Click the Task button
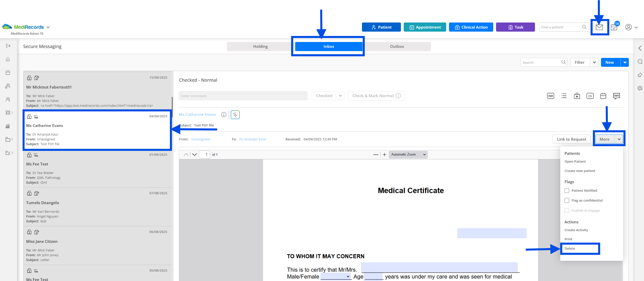 pyautogui.click(x=515, y=27)
